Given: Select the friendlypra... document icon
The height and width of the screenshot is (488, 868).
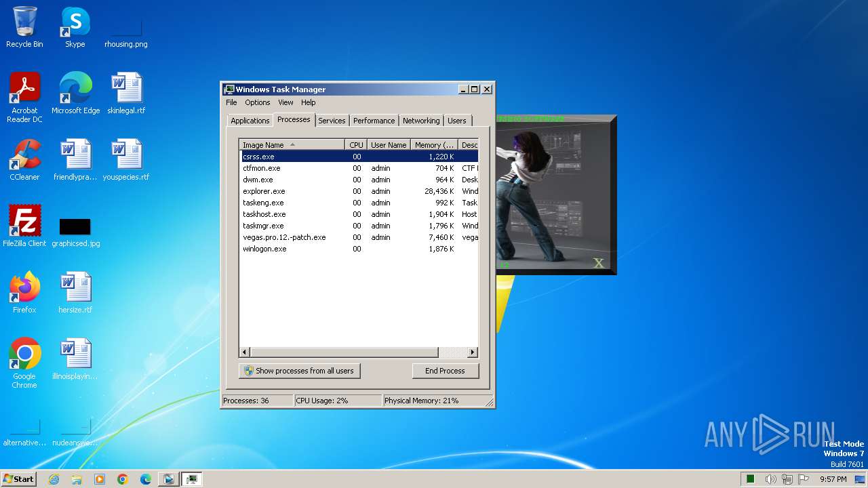Looking at the screenshot, I should (75, 160).
